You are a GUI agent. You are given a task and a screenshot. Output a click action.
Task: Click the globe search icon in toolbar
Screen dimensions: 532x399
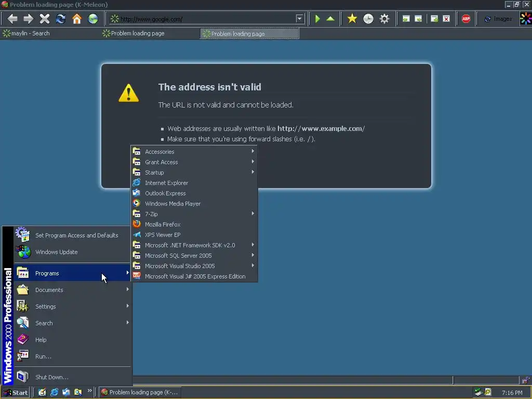93,19
